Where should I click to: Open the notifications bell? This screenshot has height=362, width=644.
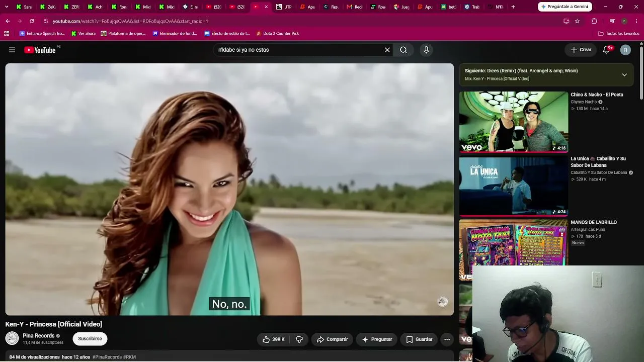pyautogui.click(x=606, y=50)
